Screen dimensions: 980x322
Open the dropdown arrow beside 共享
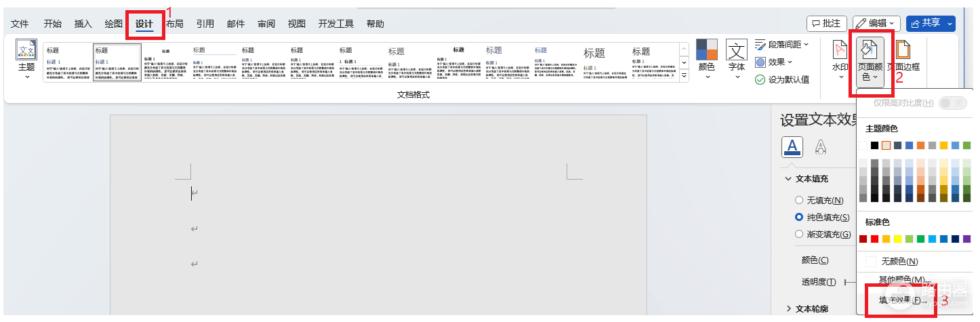[950, 24]
